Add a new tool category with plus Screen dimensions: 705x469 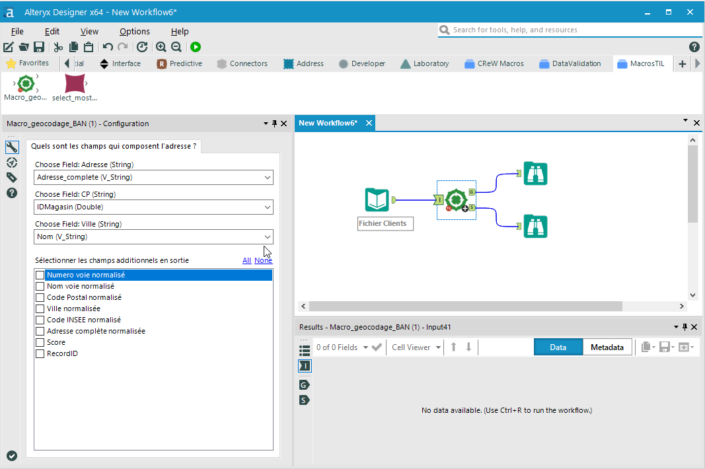(x=682, y=64)
